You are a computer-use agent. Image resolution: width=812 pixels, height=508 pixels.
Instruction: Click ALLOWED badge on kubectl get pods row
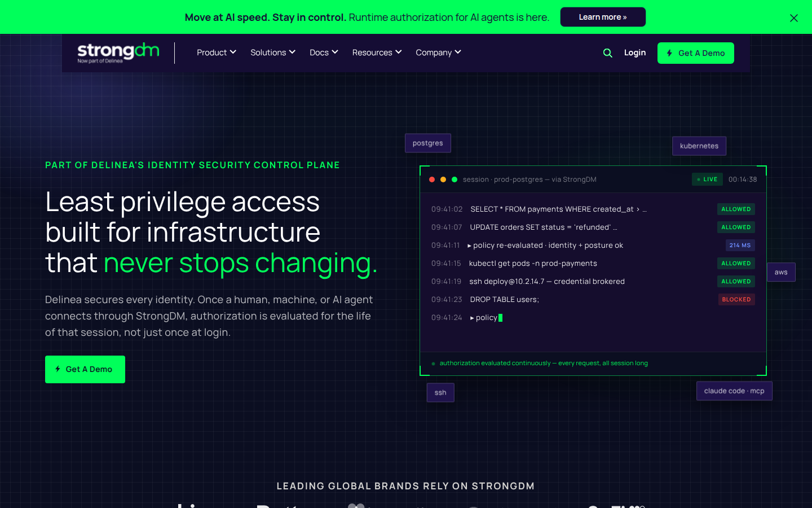[x=736, y=264]
